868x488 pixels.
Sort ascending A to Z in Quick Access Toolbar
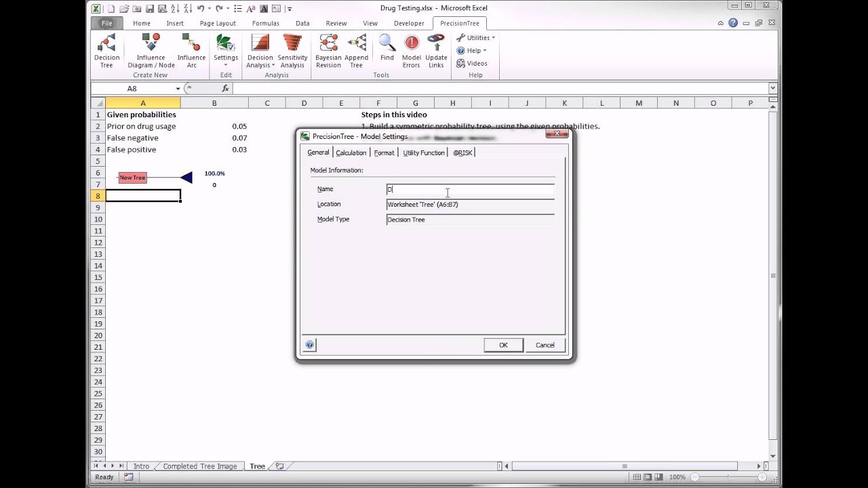click(x=174, y=9)
